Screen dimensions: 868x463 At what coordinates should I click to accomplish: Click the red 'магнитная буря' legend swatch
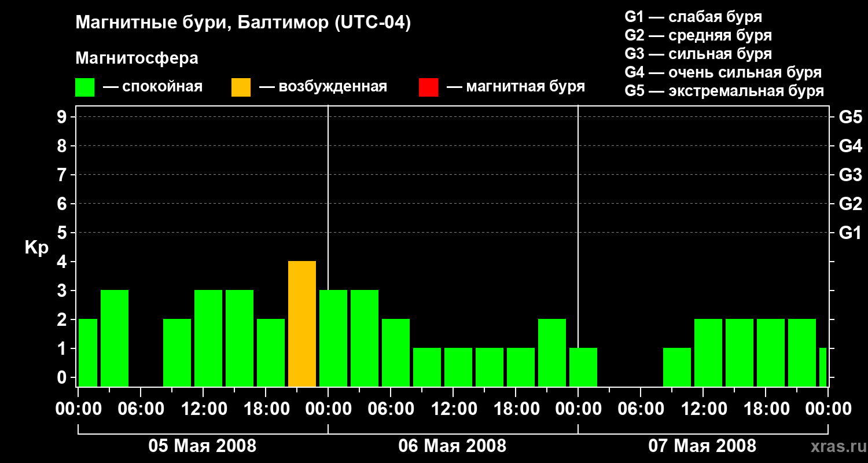pyautogui.click(x=428, y=87)
